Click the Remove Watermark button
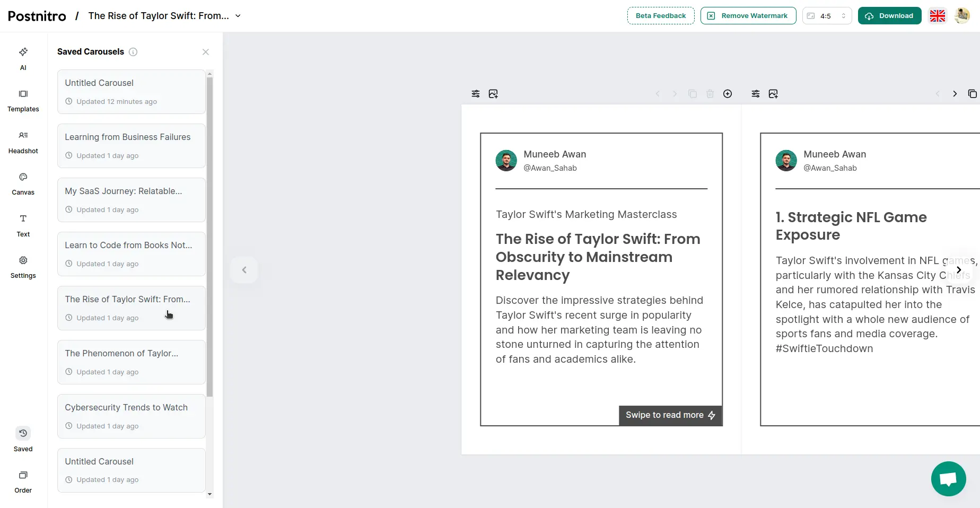This screenshot has height=508, width=980. (x=748, y=16)
